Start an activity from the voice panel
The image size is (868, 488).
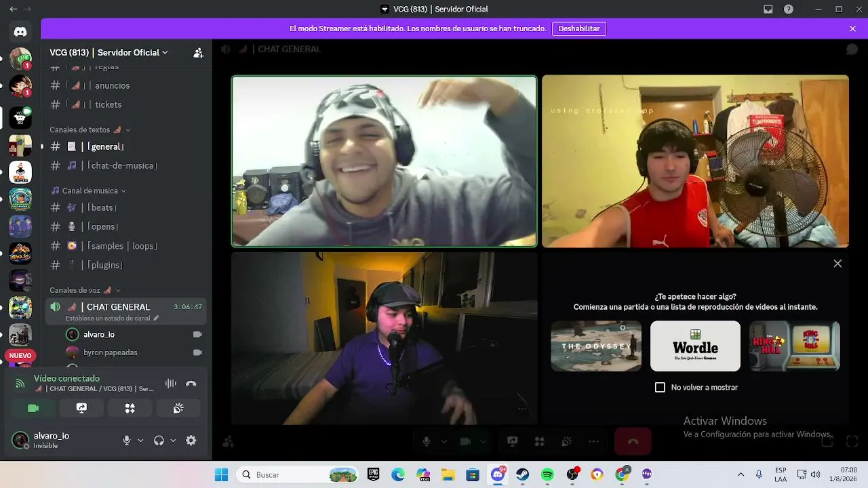(130, 408)
